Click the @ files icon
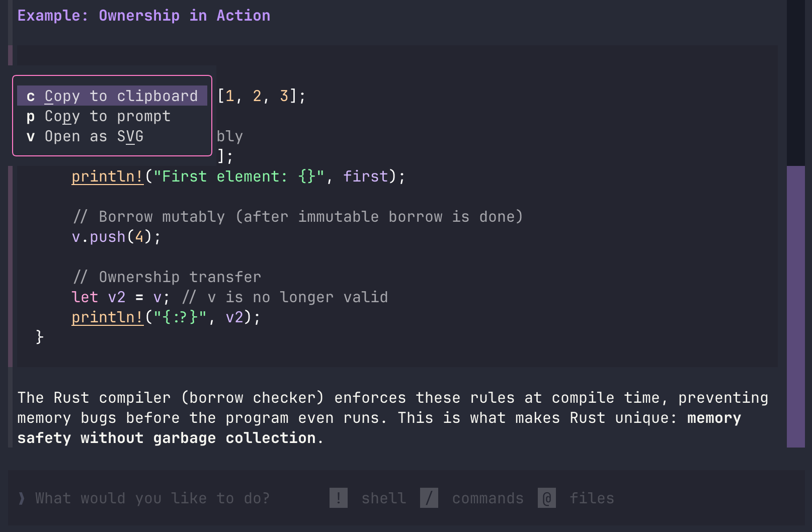812x532 pixels. point(546,498)
